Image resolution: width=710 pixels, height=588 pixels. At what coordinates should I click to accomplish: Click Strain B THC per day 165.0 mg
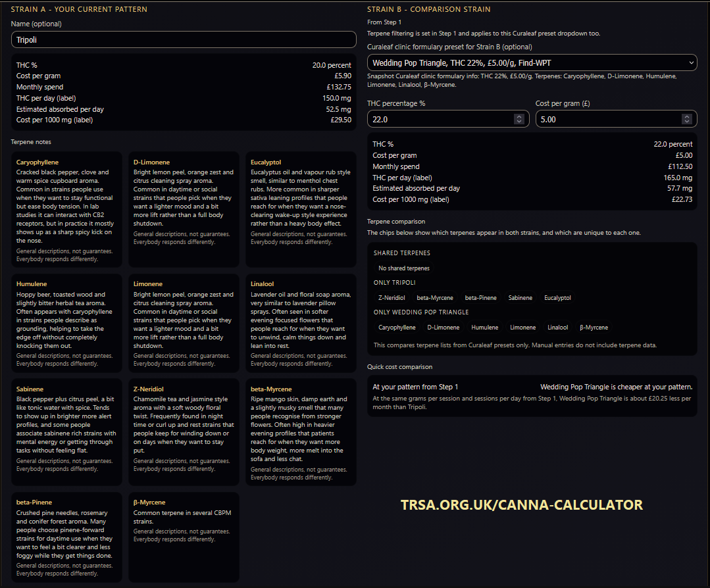coord(678,178)
